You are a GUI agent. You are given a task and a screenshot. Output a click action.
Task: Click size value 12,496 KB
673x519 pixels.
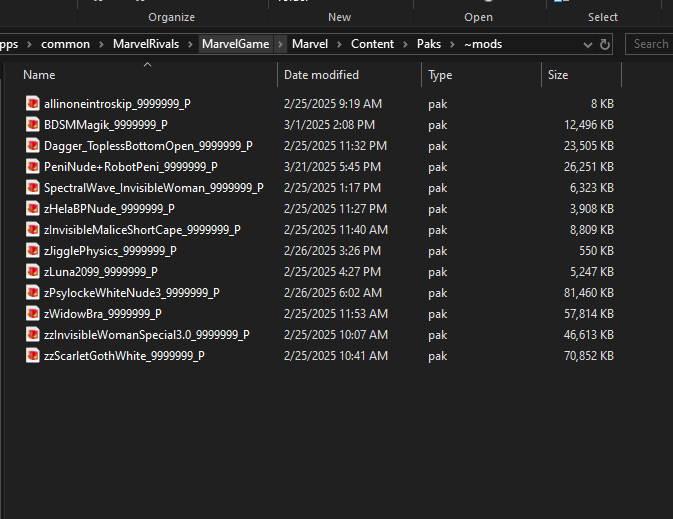588,125
